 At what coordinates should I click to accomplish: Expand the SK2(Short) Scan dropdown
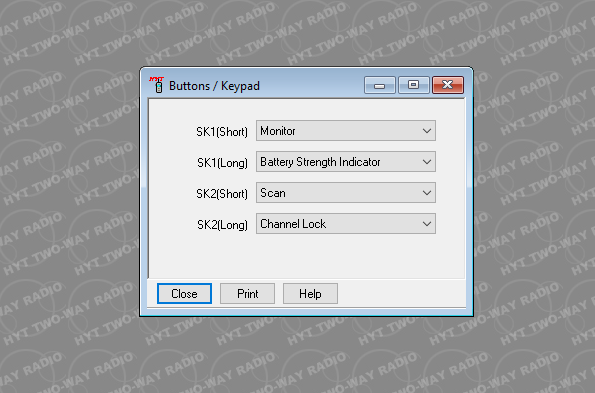(346, 193)
